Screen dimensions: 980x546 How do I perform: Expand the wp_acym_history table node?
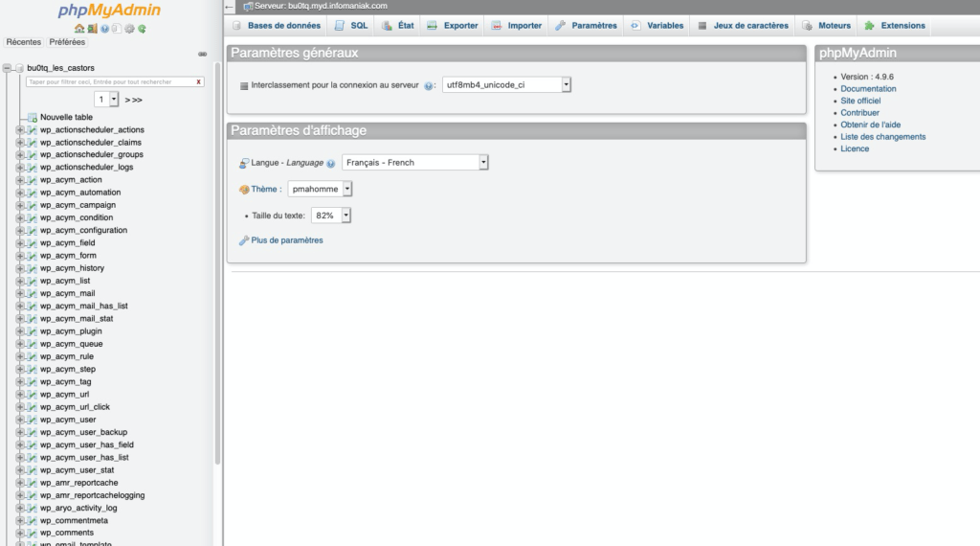pyautogui.click(x=20, y=268)
